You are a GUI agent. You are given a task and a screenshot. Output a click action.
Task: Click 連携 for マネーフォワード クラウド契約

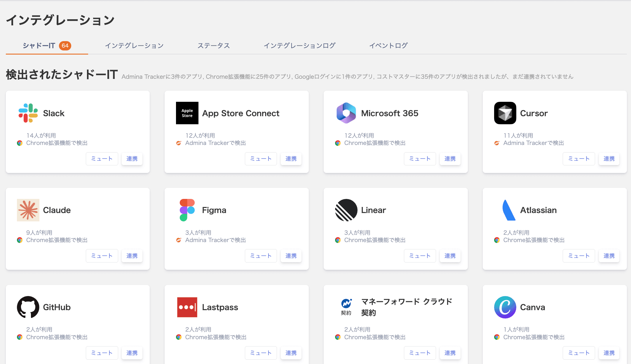pyautogui.click(x=450, y=353)
